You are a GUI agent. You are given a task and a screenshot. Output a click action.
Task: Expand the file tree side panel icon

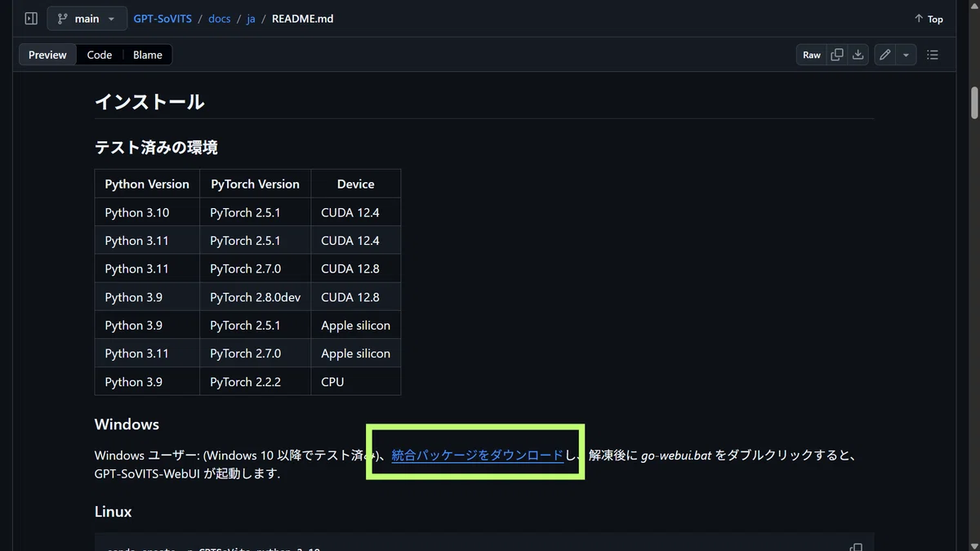click(31, 19)
